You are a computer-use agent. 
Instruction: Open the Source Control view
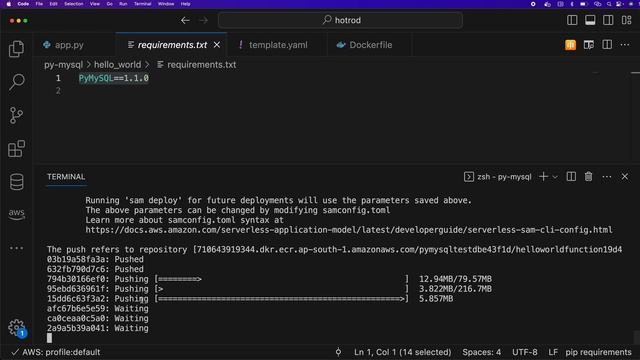click(16, 116)
